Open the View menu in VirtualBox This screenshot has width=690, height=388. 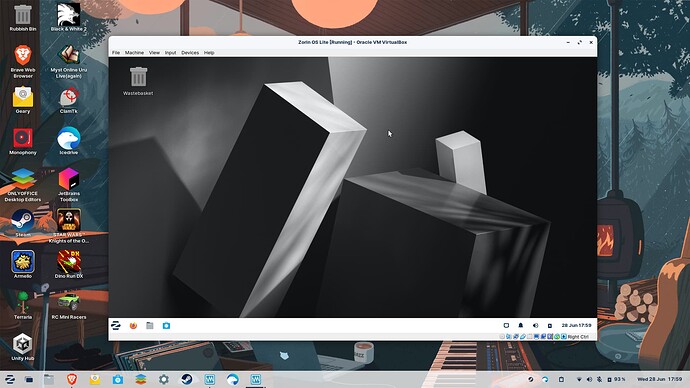click(154, 52)
